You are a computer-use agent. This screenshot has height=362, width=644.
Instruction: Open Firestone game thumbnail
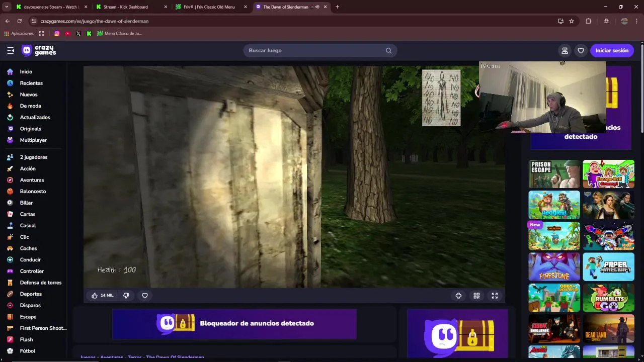(554, 267)
